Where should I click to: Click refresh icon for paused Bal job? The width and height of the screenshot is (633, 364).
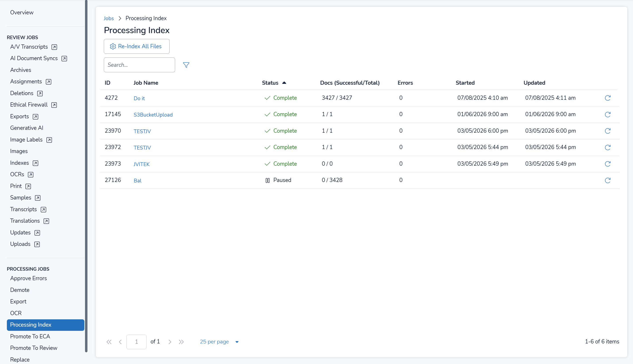click(608, 180)
